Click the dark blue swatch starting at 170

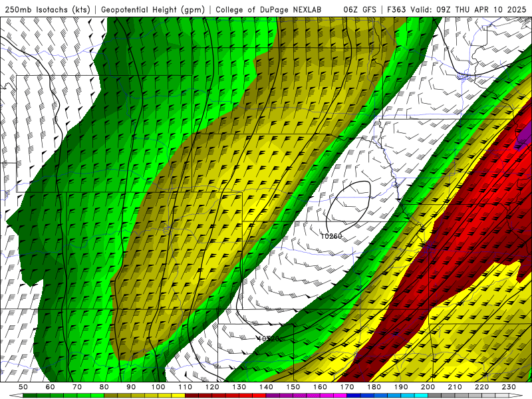354,396
